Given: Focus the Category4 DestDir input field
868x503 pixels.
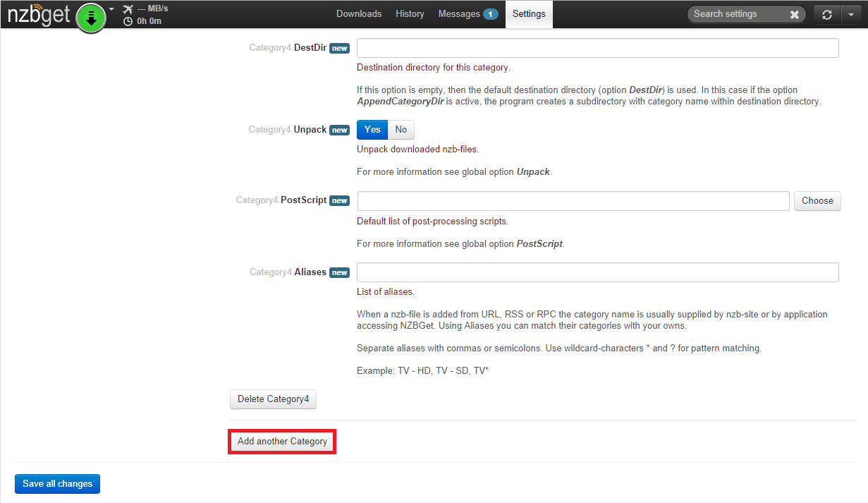Looking at the screenshot, I should 597,48.
